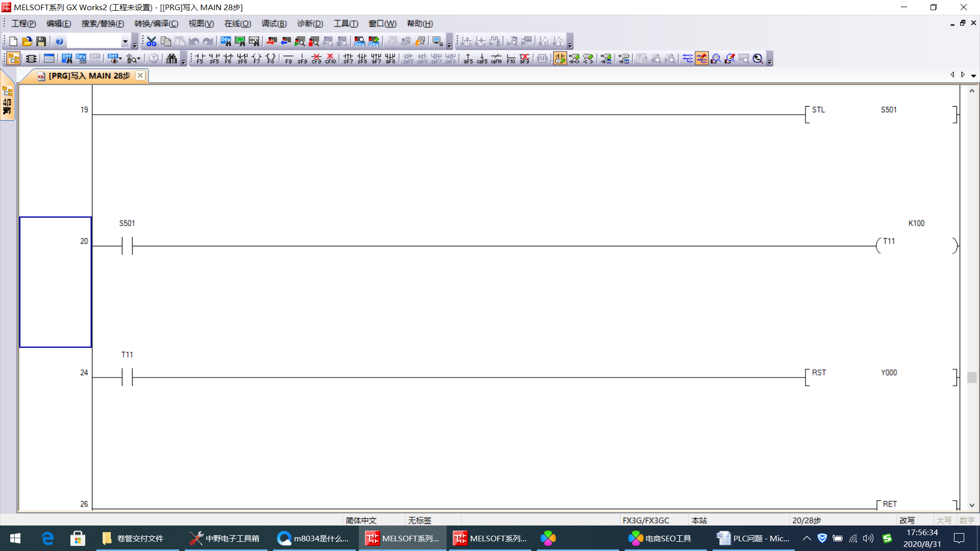Insert horizontal line with F9 icon

[x=288, y=59]
